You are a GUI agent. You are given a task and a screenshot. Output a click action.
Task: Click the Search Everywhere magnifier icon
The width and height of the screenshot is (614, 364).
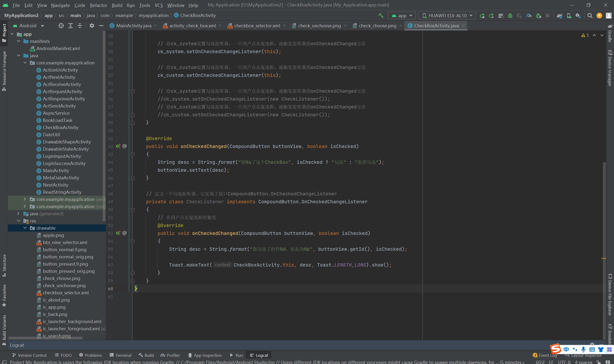point(590,16)
